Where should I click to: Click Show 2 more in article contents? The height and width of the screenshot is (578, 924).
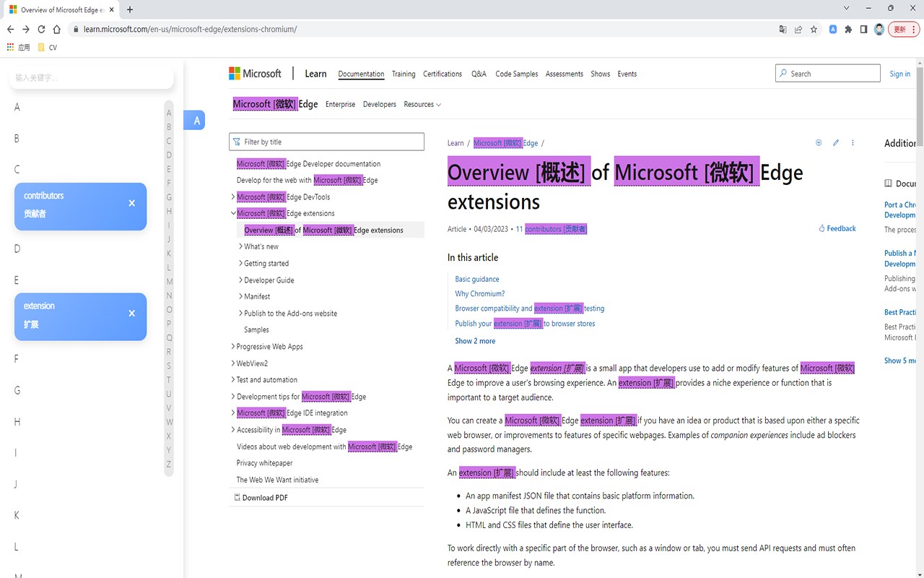tap(475, 341)
